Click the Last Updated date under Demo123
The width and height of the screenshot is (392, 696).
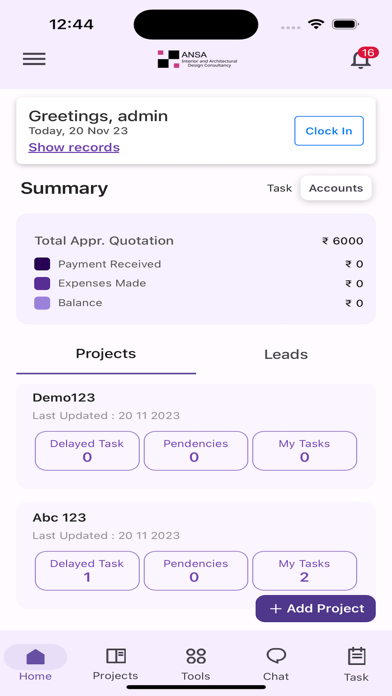[x=106, y=416]
